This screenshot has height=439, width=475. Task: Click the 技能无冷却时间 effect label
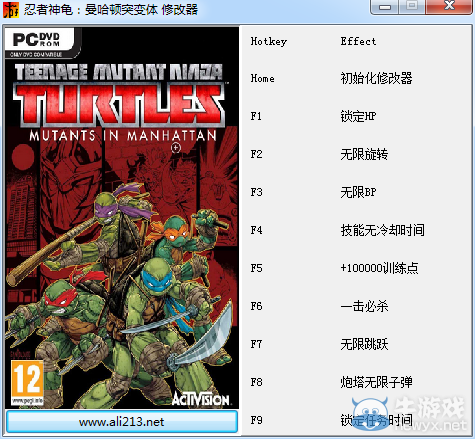pyautogui.click(x=382, y=230)
